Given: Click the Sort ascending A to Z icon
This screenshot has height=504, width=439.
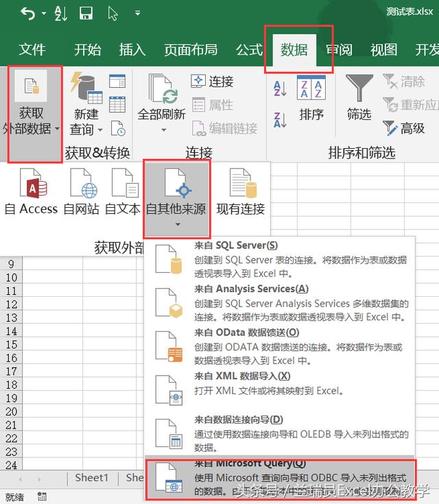Looking at the screenshot, I should pyautogui.click(x=280, y=88).
